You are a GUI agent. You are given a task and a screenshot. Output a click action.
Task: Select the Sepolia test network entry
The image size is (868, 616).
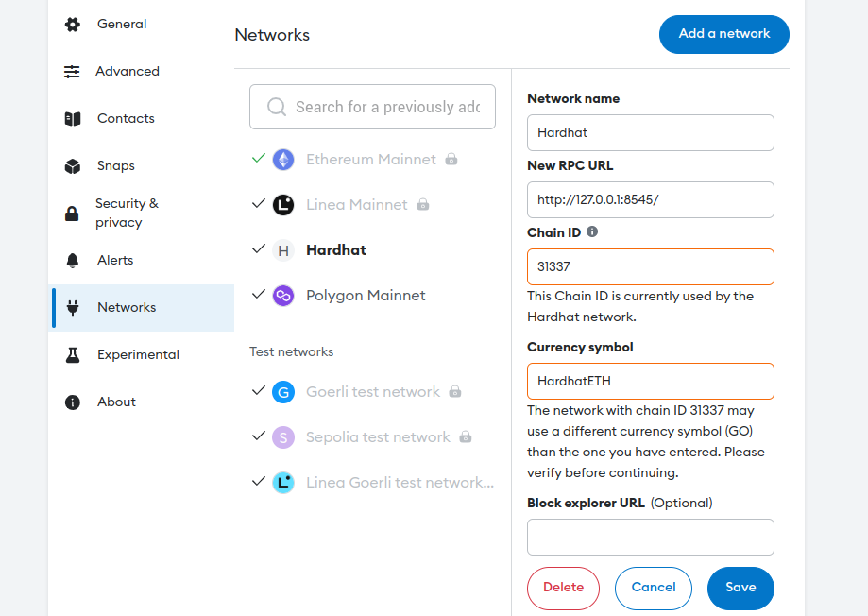coord(376,436)
